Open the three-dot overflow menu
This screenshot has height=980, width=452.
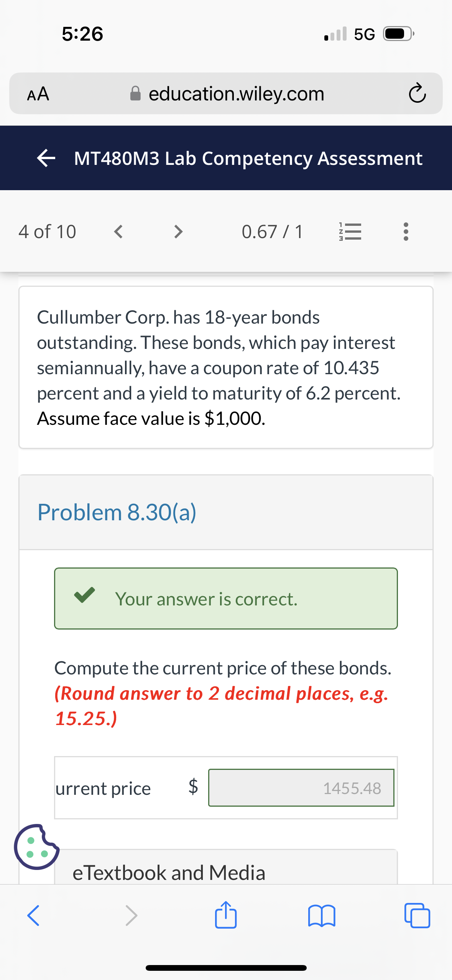pyautogui.click(x=406, y=231)
